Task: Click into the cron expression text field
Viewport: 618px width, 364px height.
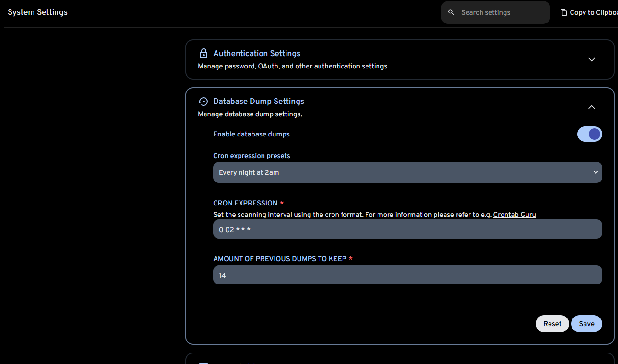Action: [x=407, y=229]
